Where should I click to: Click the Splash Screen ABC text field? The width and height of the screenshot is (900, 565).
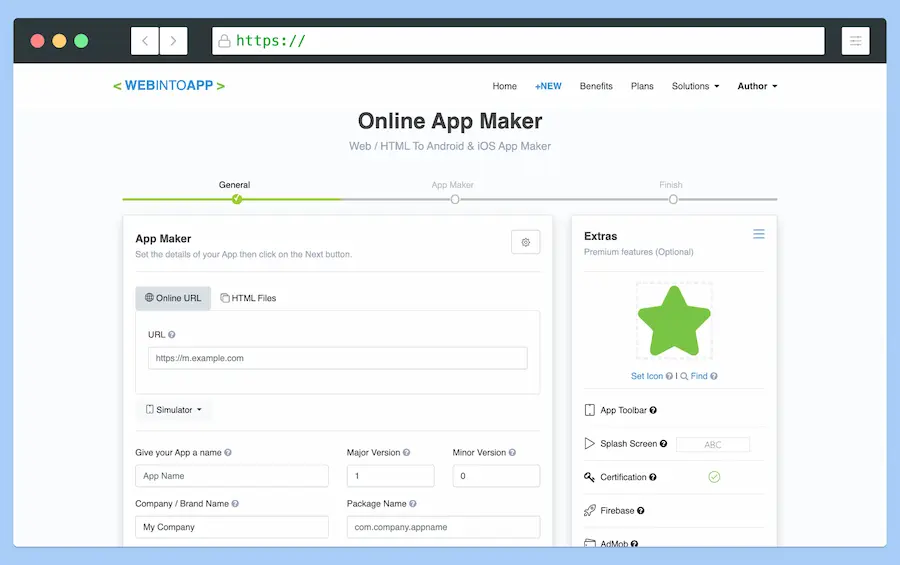pyautogui.click(x=713, y=444)
